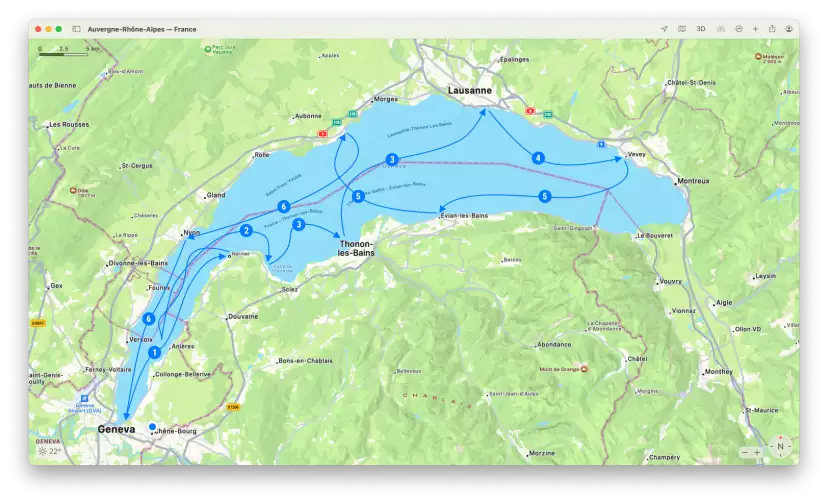Click the plus icon in the toolbar
Screen dimensions: 828x503
[755, 29]
